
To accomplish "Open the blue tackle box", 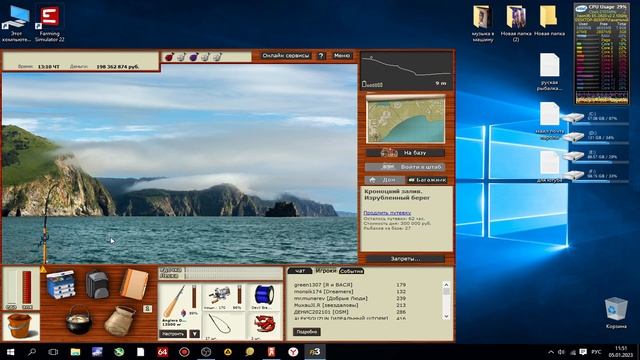I will (61, 284).
